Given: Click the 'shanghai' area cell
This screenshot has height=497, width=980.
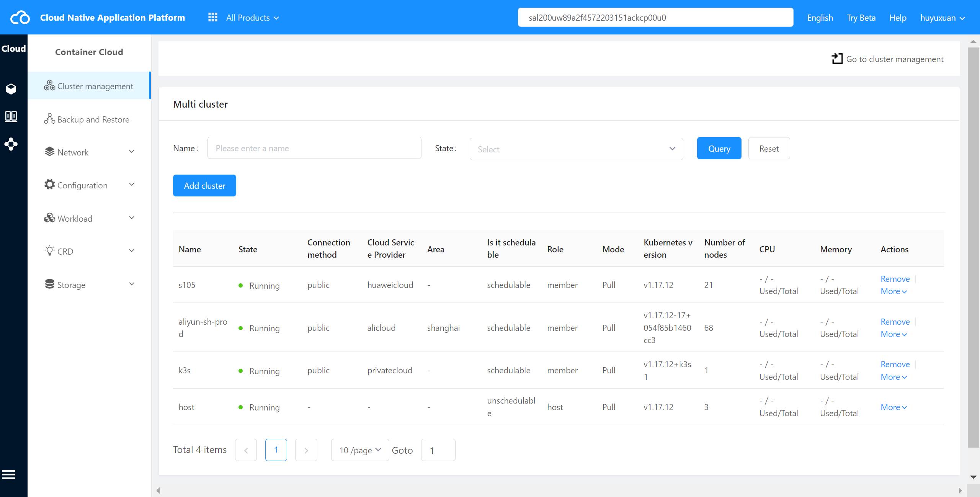Looking at the screenshot, I should click(443, 328).
